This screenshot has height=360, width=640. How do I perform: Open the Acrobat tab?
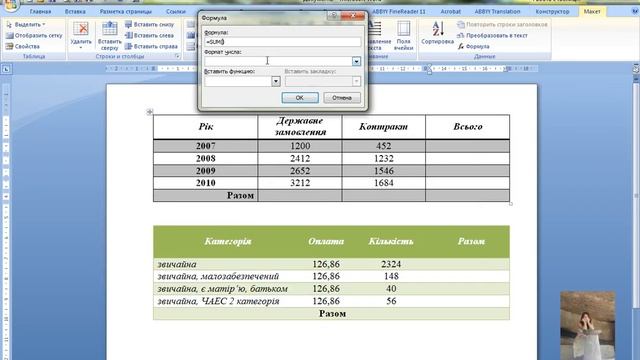click(451, 11)
